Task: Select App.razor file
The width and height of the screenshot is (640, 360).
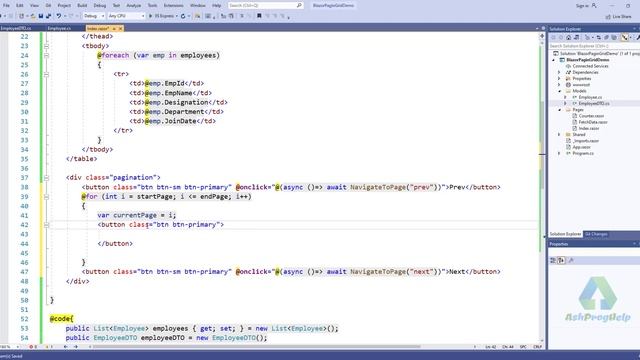Action: 581,147
